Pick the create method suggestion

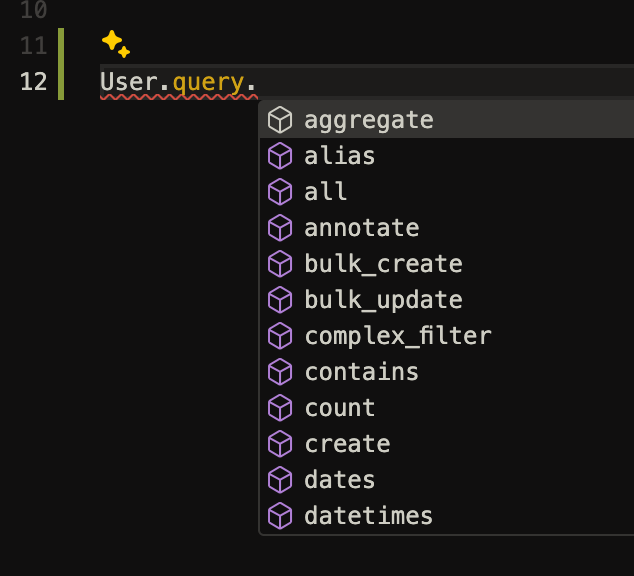click(x=446, y=444)
